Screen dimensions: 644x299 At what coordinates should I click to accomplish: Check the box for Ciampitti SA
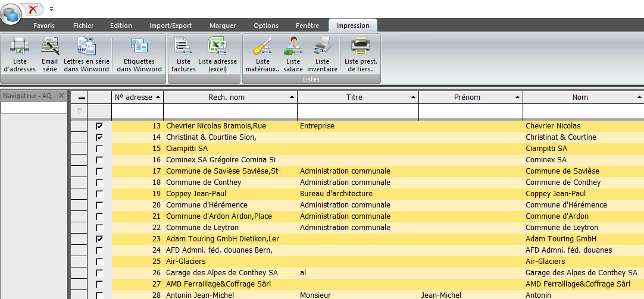pos(99,149)
